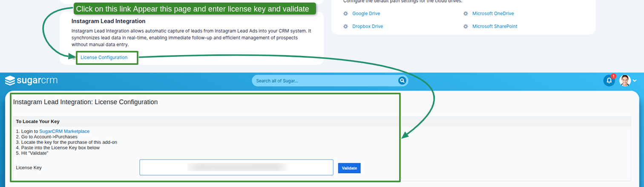The height and width of the screenshot is (187, 644).
Task: Open Google Drive settings link
Action: [366, 14]
